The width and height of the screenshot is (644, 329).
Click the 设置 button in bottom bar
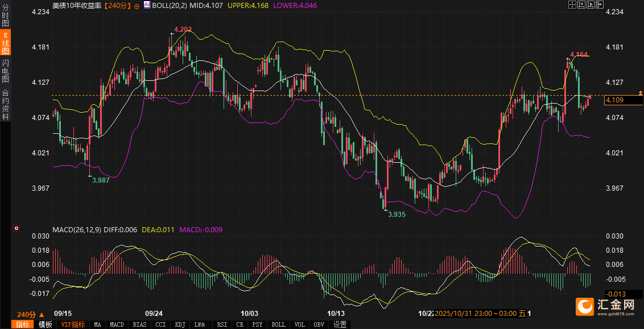[340, 324]
